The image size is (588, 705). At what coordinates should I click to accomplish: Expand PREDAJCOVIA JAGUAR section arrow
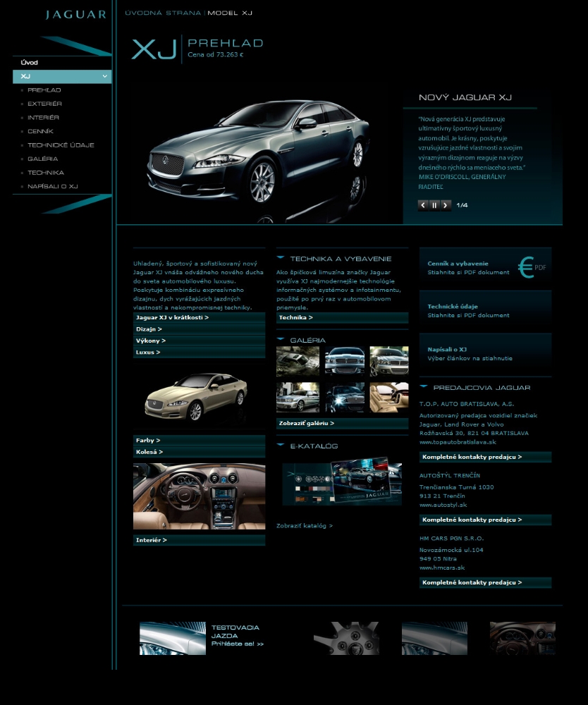coord(424,386)
